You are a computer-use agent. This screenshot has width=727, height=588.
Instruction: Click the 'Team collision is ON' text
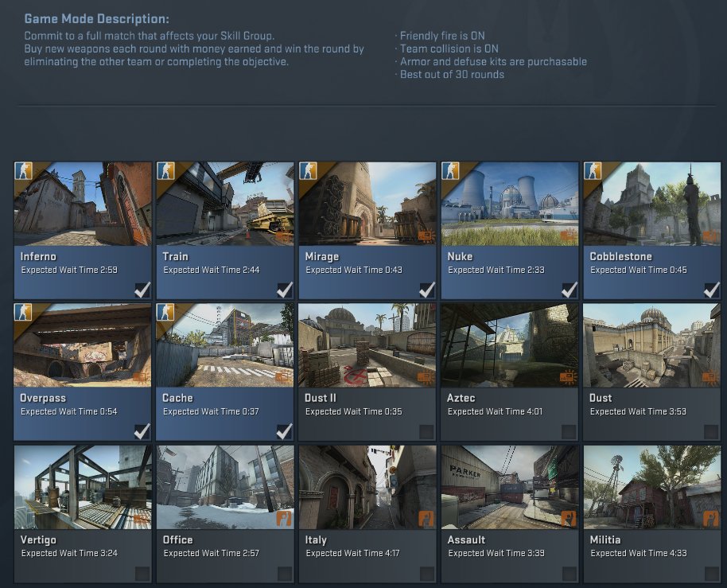coord(449,49)
